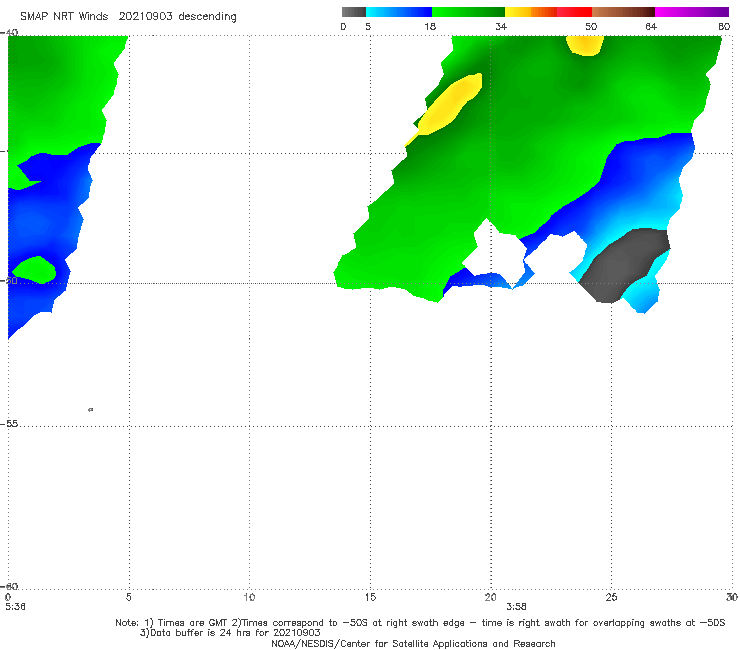740x650 pixels.
Task: Click the colorbar tick label '80'
Action: click(x=724, y=26)
